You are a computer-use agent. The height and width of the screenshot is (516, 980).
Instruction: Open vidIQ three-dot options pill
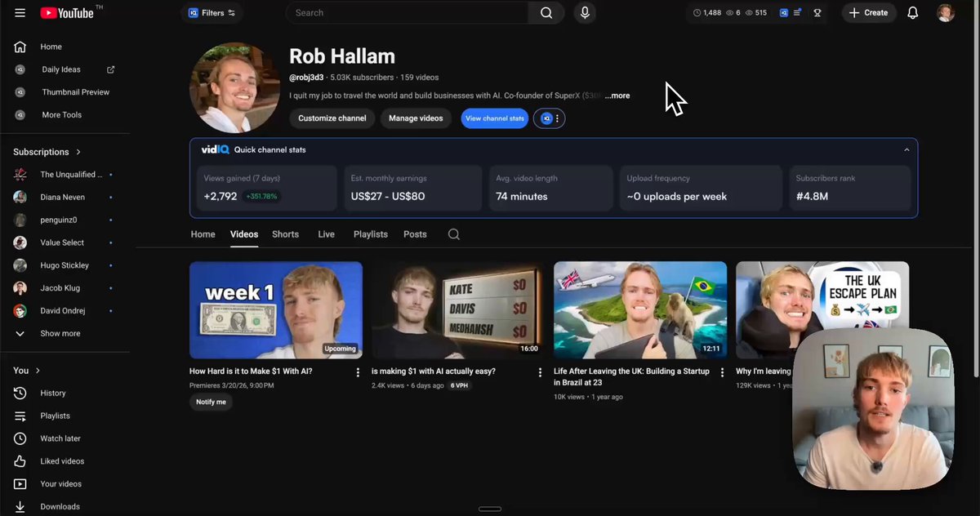pyautogui.click(x=550, y=118)
